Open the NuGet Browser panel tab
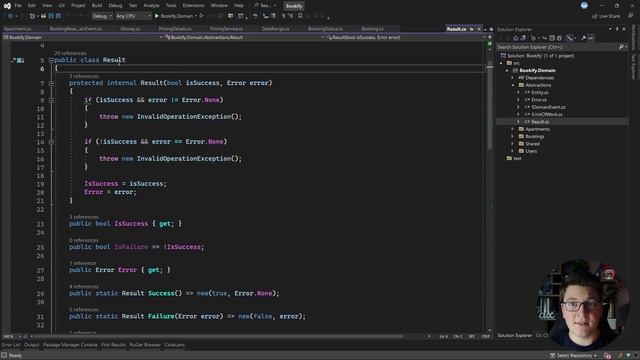Screen dimensions: 640x360 pyautogui.click(x=145, y=345)
